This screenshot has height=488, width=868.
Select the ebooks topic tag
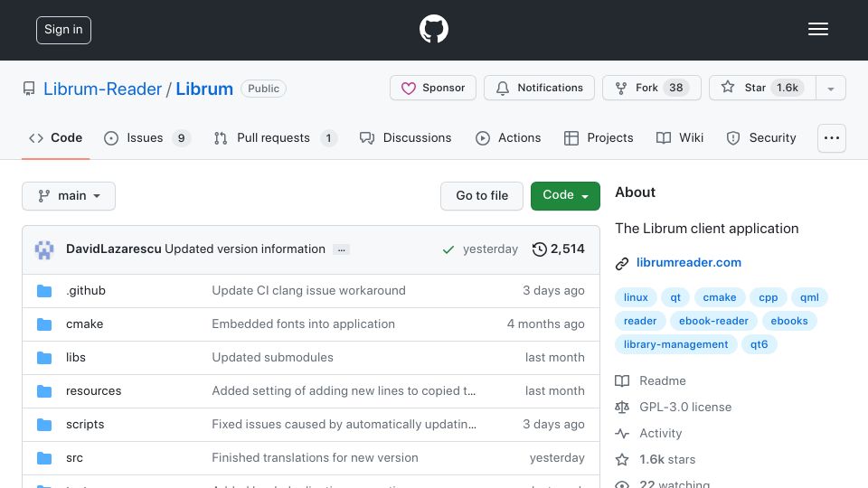tap(789, 321)
